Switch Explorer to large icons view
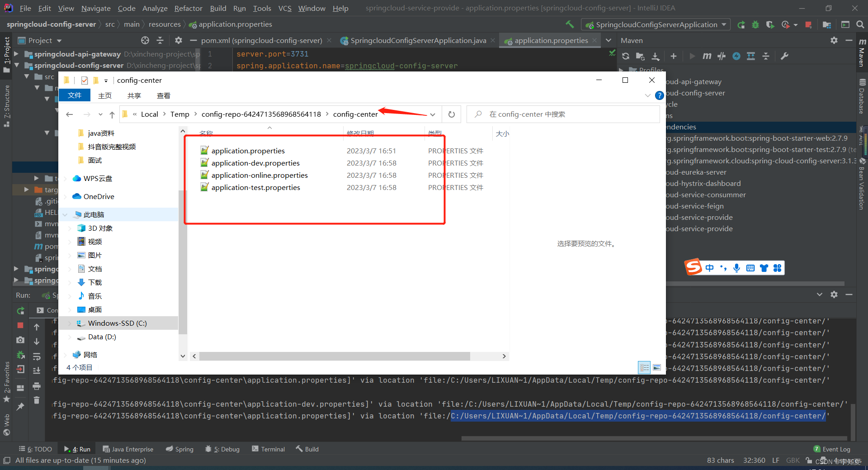Viewport: 868px width, 470px height. (x=657, y=367)
